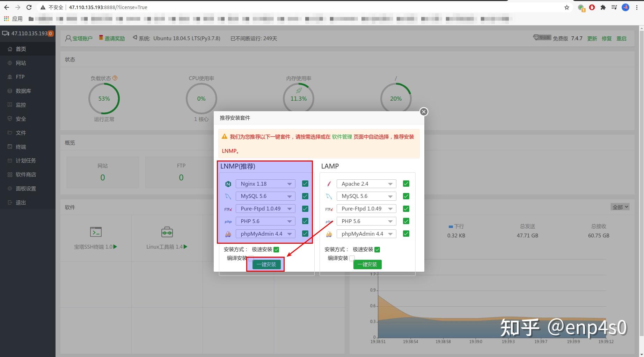Click the 重启 link in header
Image resolution: width=644 pixels, height=357 pixels.
tap(621, 38)
